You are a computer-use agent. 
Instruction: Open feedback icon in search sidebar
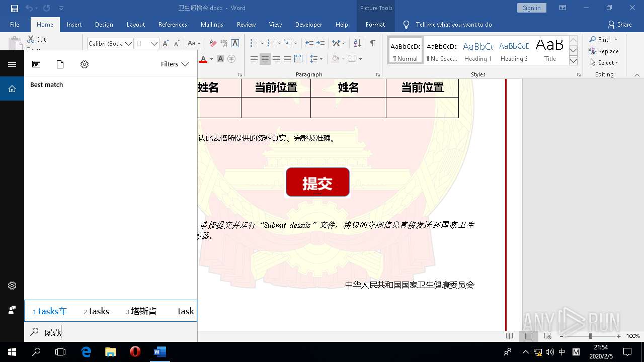12,310
